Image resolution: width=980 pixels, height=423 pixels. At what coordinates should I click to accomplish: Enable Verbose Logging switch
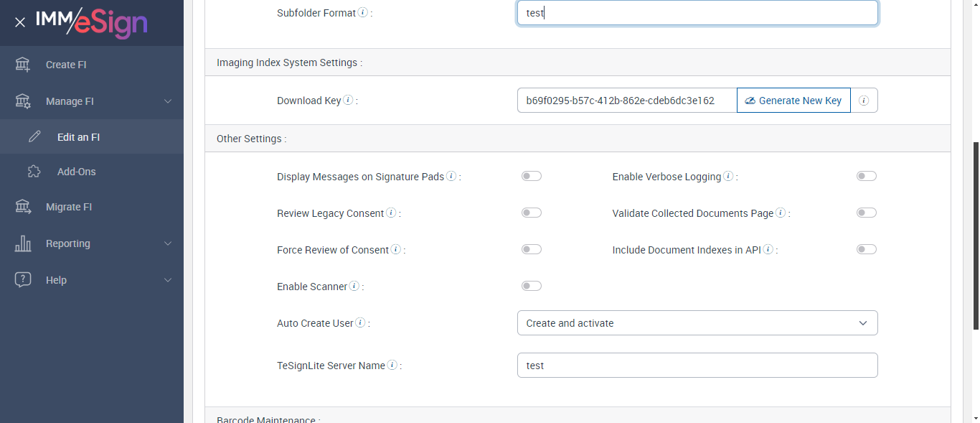click(866, 176)
